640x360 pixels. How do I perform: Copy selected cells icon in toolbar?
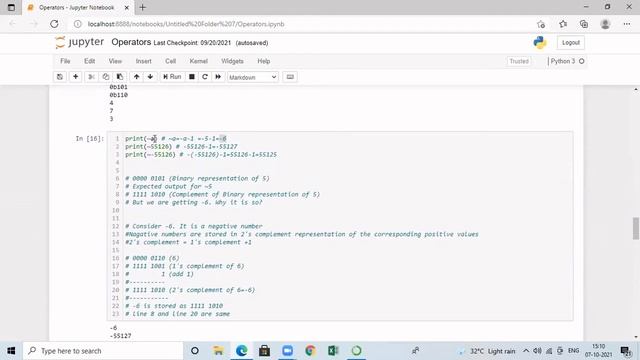[x=106, y=77]
